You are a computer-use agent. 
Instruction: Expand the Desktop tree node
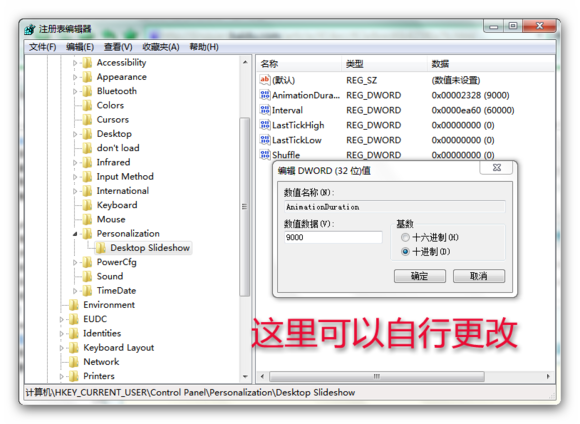pos(75,134)
